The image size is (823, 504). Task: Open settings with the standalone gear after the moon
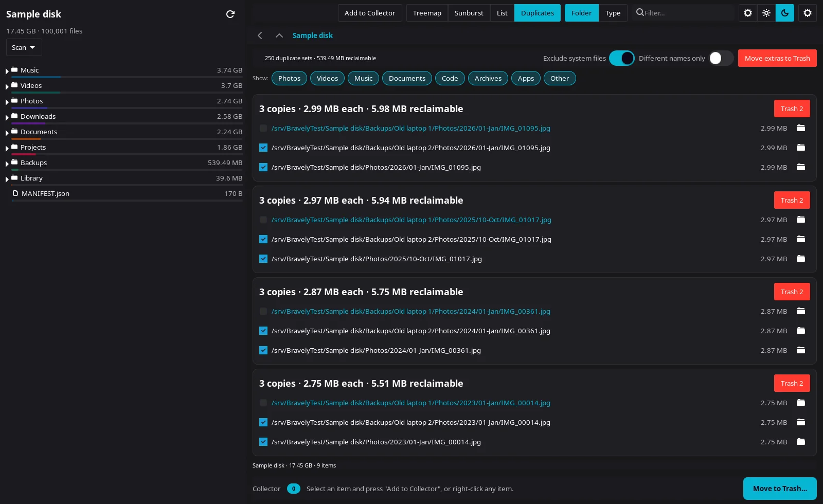[808, 13]
